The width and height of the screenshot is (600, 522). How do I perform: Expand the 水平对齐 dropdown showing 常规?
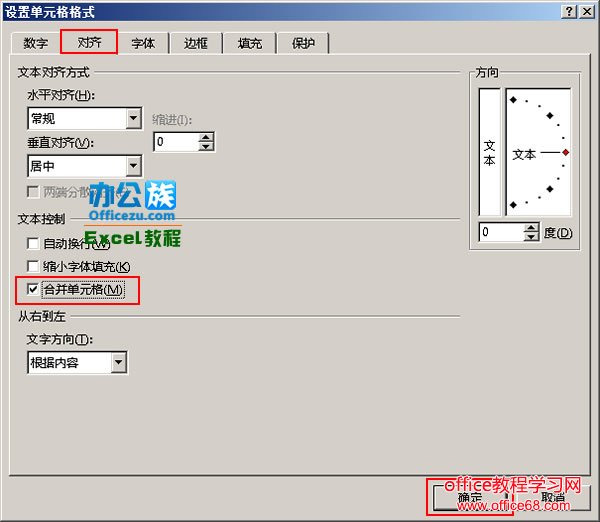tap(134, 118)
